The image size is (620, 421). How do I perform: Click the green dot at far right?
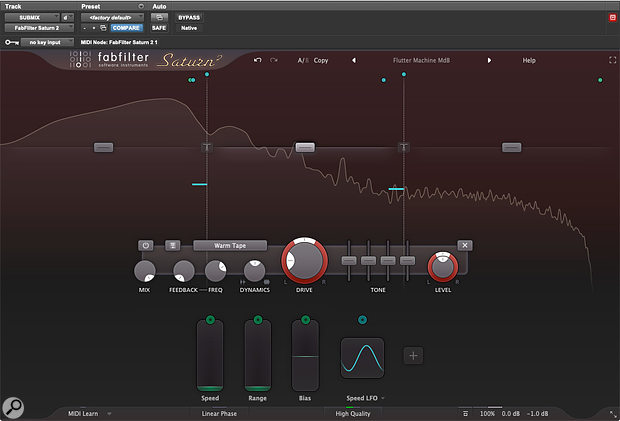[600, 80]
